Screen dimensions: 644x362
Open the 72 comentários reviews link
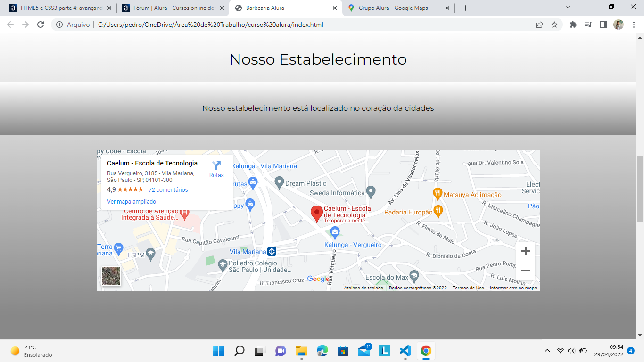(x=168, y=190)
